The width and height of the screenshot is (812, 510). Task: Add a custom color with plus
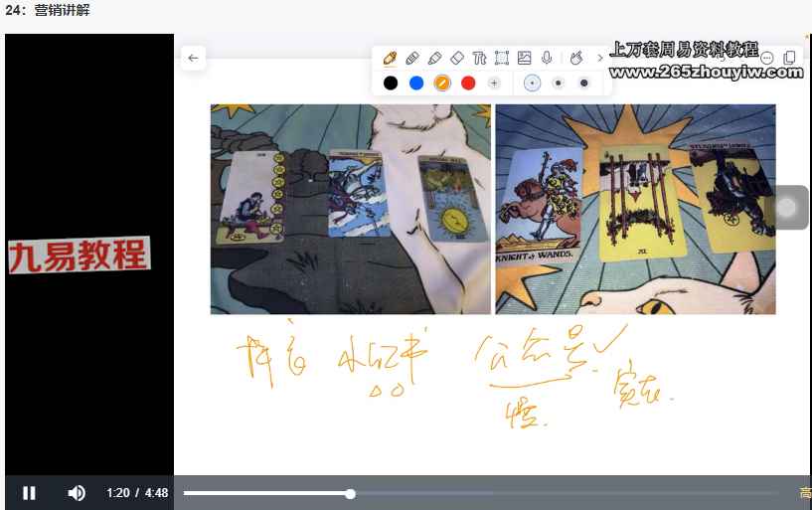[495, 83]
